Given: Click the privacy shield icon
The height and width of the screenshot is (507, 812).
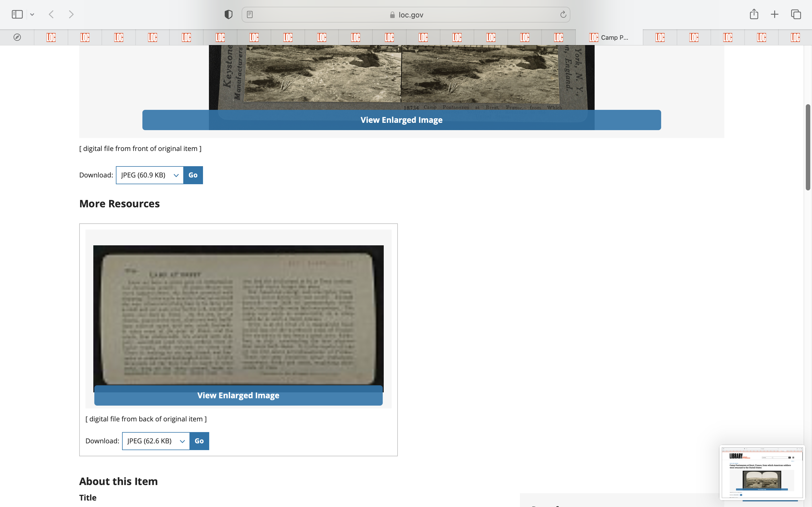Looking at the screenshot, I should click(228, 14).
